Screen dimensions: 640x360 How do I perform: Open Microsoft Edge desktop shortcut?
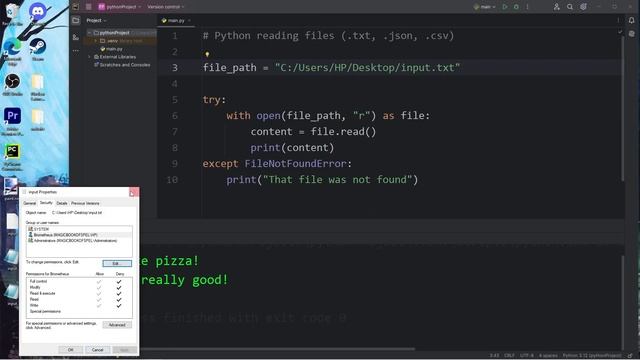point(12,51)
